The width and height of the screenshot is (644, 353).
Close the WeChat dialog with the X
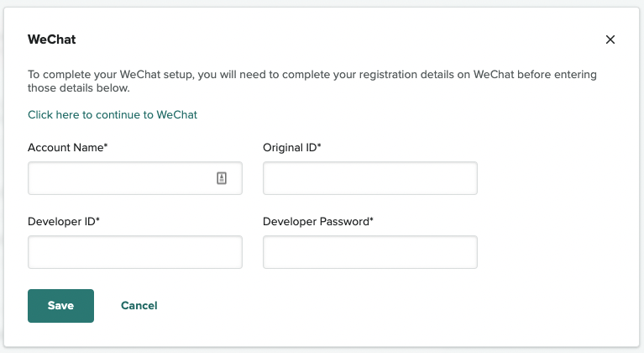[x=610, y=40]
